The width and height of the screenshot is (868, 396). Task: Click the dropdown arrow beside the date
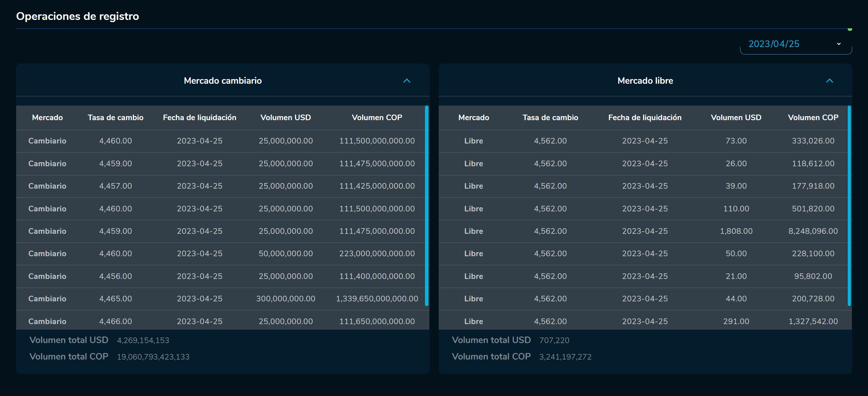coord(839,44)
